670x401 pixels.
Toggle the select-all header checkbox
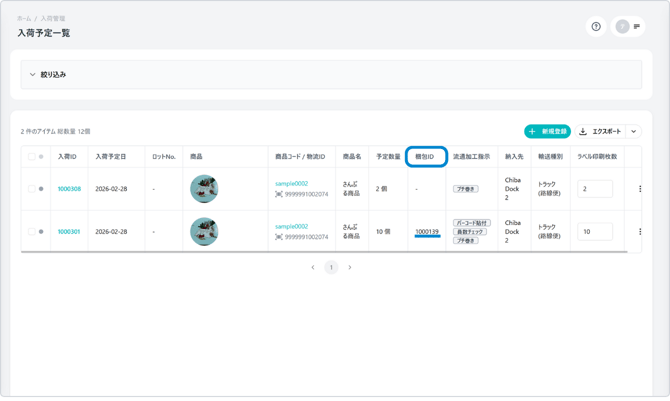click(32, 157)
